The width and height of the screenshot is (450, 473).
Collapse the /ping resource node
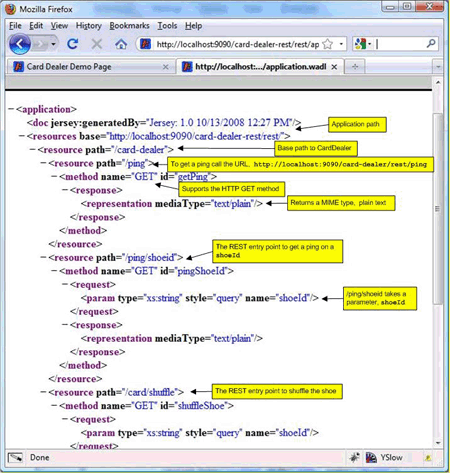tap(43, 163)
